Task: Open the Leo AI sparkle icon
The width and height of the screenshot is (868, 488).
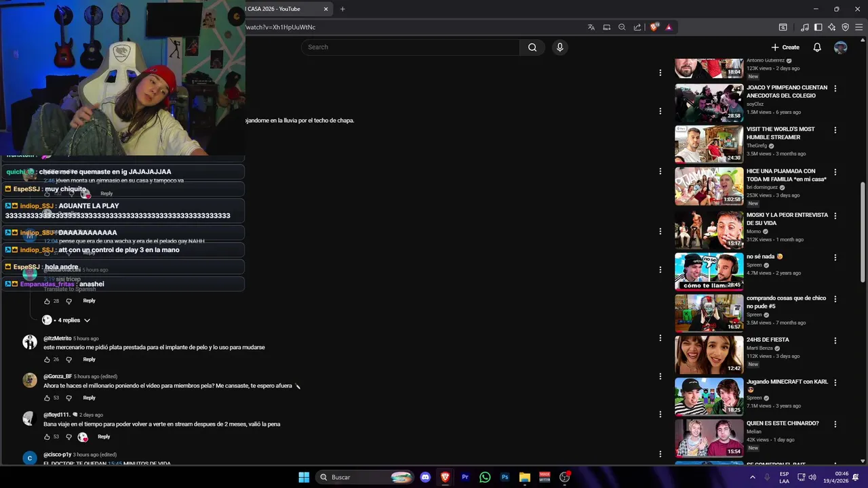Action: pyautogui.click(x=831, y=27)
